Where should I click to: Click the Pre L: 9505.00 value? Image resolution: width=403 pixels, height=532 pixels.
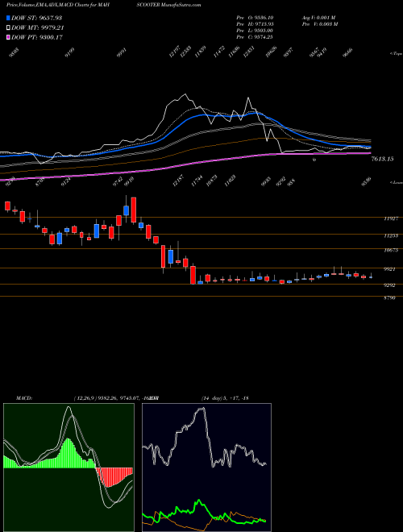(x=255, y=31)
